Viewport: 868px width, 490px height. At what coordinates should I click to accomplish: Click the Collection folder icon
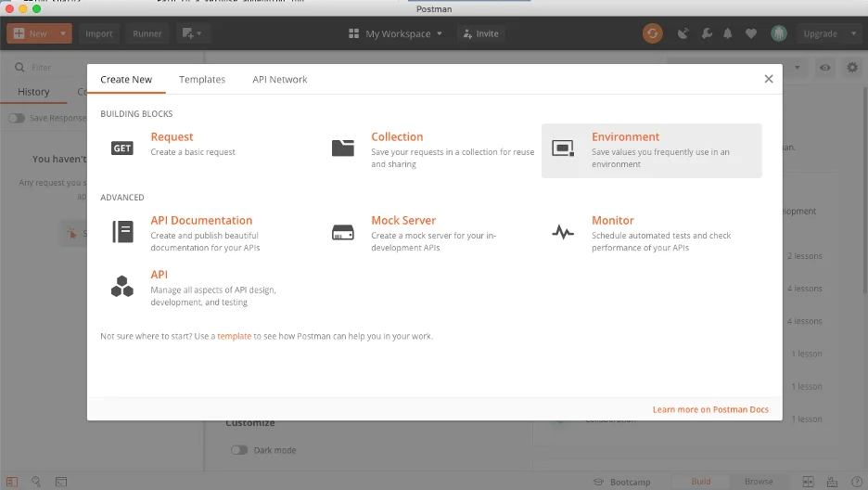pyautogui.click(x=343, y=148)
